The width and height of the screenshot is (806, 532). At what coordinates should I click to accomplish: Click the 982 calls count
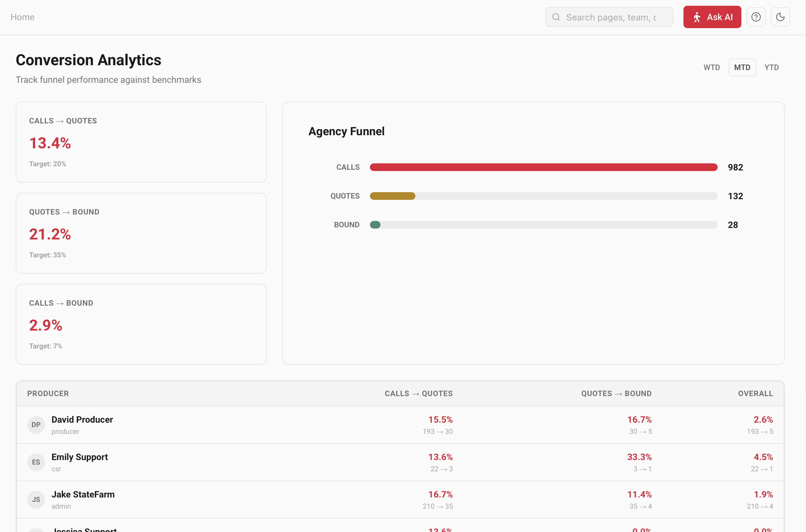735,167
